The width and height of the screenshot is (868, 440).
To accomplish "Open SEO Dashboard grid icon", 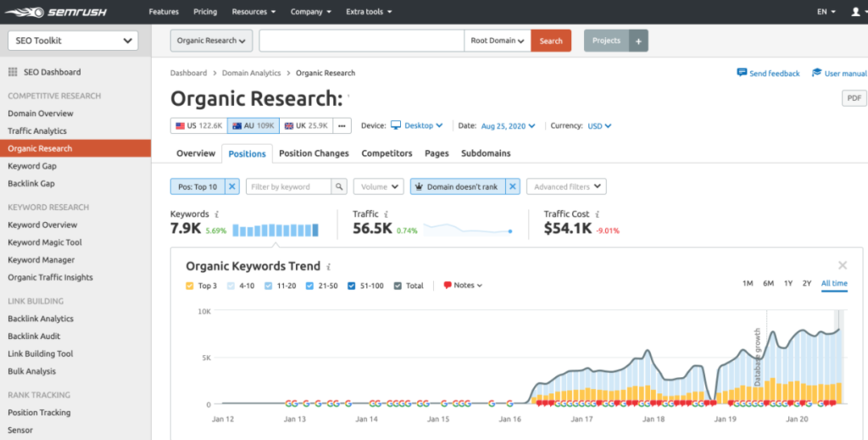I will coord(13,72).
